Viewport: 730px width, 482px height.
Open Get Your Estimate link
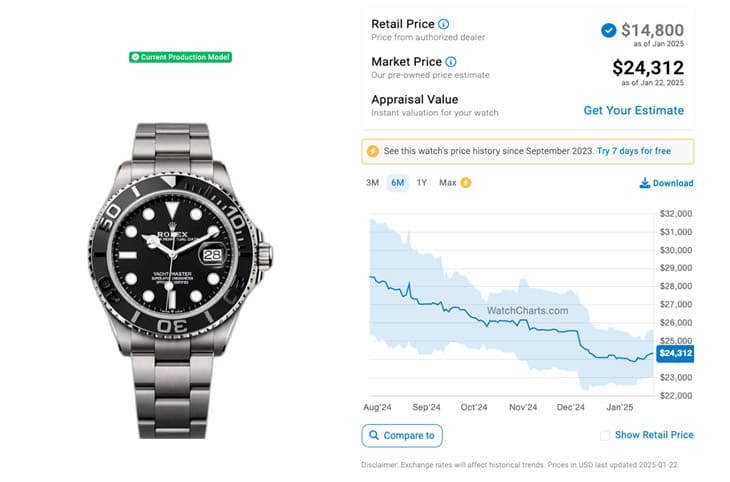[634, 110]
